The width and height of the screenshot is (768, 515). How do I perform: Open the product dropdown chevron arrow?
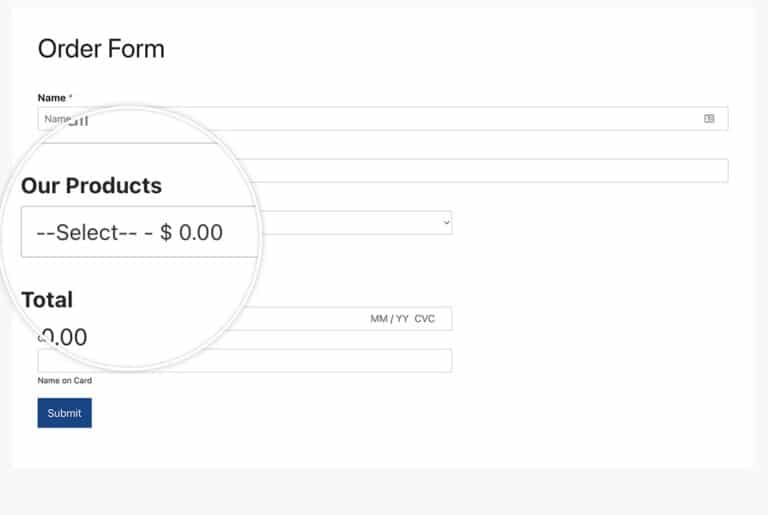click(x=446, y=222)
